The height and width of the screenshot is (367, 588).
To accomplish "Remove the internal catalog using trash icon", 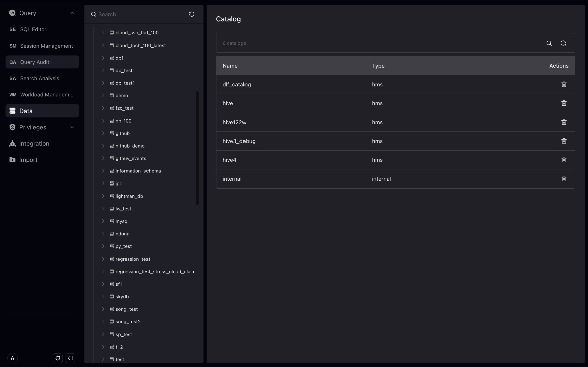I will point(564,179).
